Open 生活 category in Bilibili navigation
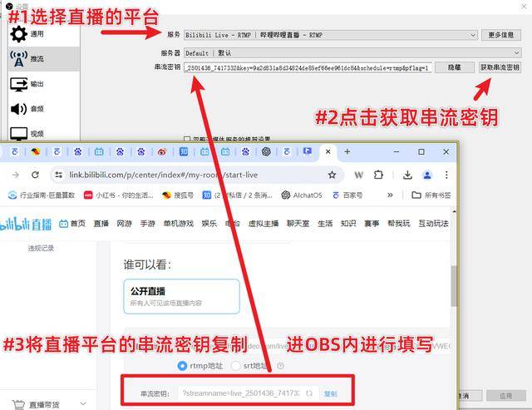532x410 pixels. pyautogui.click(x=325, y=224)
